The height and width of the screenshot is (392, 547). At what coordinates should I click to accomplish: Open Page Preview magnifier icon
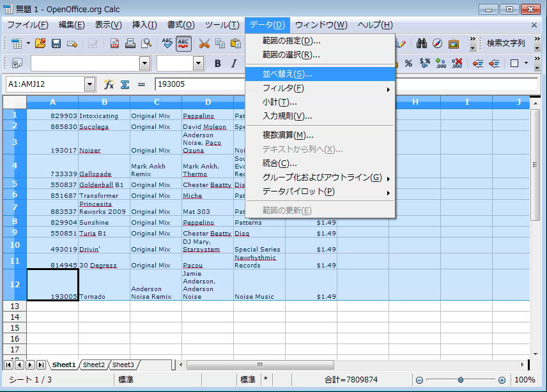[x=146, y=43]
